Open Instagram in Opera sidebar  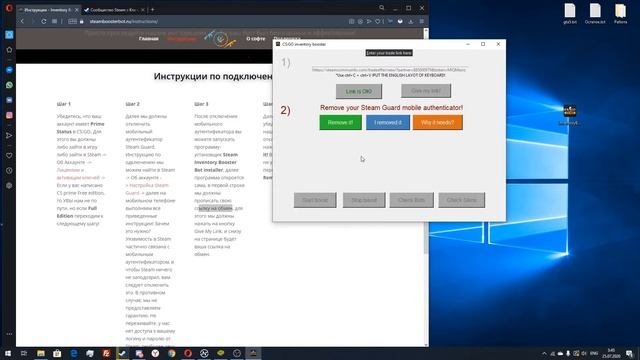[9, 115]
